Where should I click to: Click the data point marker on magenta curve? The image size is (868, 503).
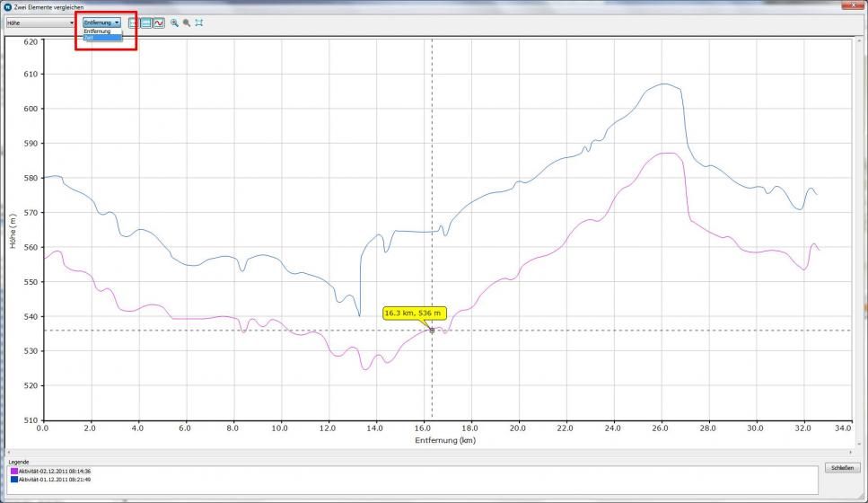pos(432,331)
